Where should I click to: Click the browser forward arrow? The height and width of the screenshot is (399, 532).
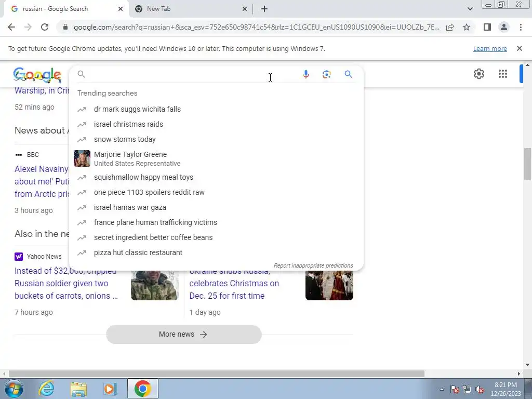click(x=28, y=27)
